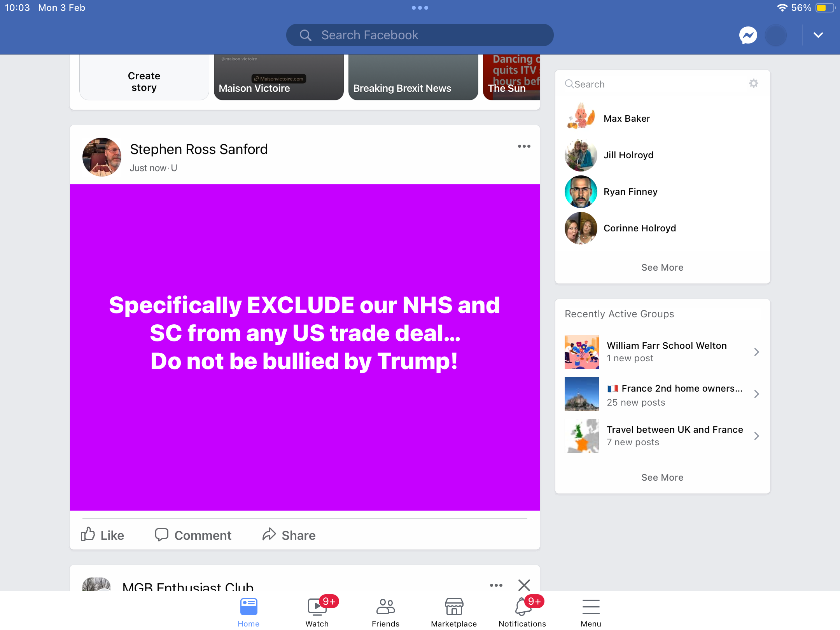The width and height of the screenshot is (840, 630).
Task: Click the Search Facebook field
Action: [420, 35]
